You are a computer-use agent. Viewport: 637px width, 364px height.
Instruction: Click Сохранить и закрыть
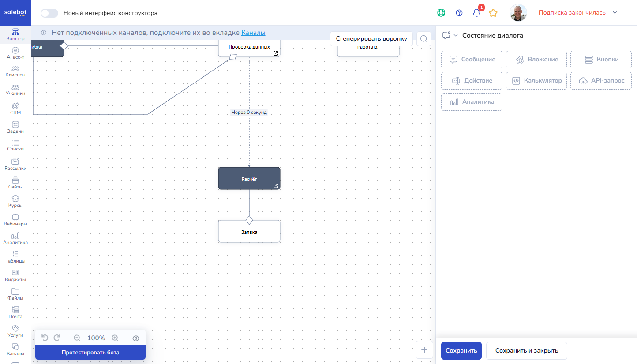[x=527, y=351]
